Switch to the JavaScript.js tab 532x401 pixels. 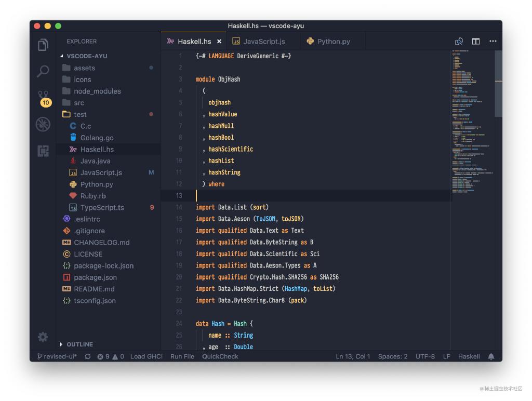click(x=263, y=42)
